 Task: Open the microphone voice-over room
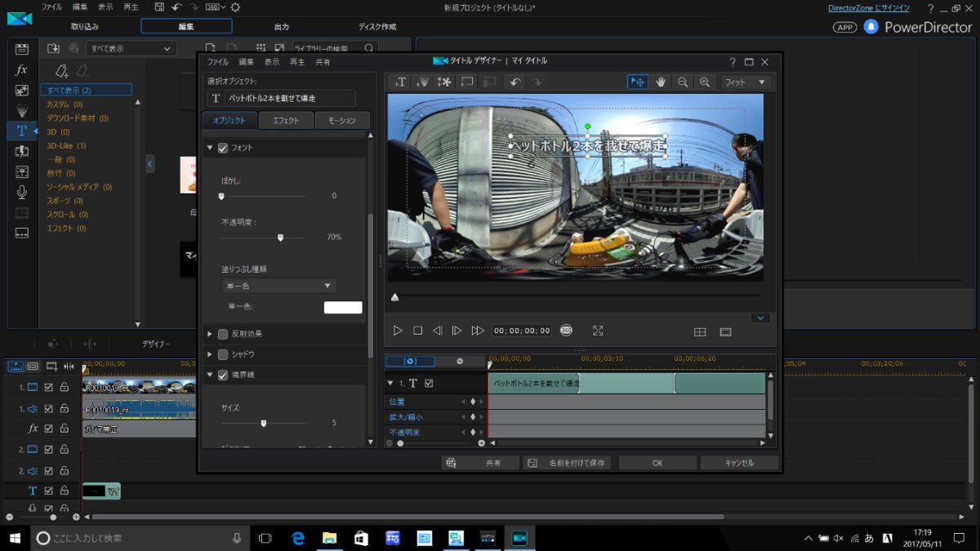(x=22, y=192)
